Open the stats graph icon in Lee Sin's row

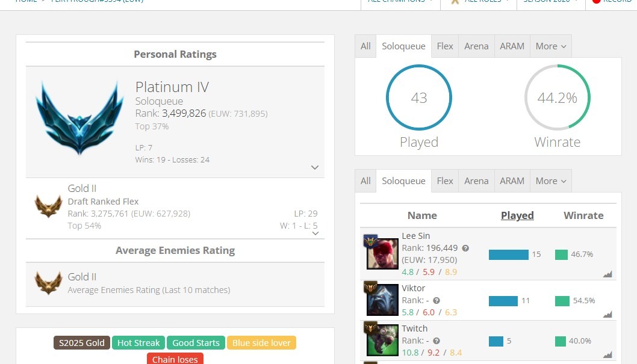[x=607, y=274]
